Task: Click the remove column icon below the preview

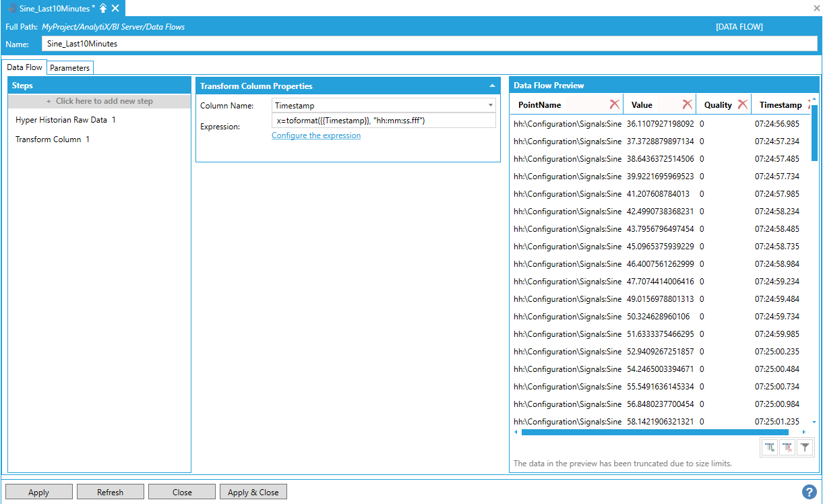Action: click(x=787, y=447)
